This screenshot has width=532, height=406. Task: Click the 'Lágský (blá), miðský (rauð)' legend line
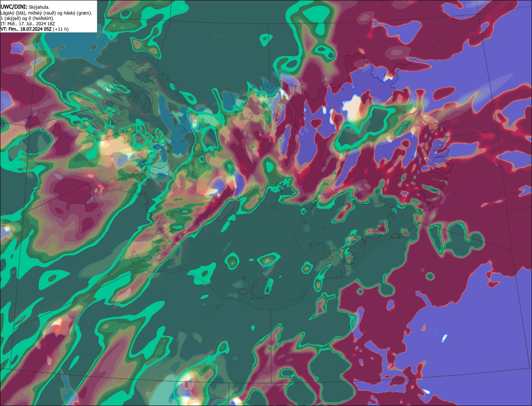coord(47,13)
